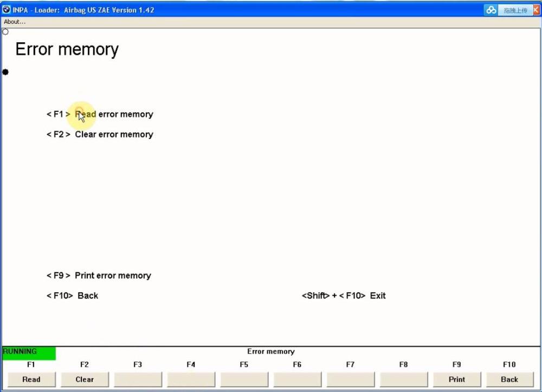
Task: Click the cloud upload icon in title bar
Action: (491, 10)
